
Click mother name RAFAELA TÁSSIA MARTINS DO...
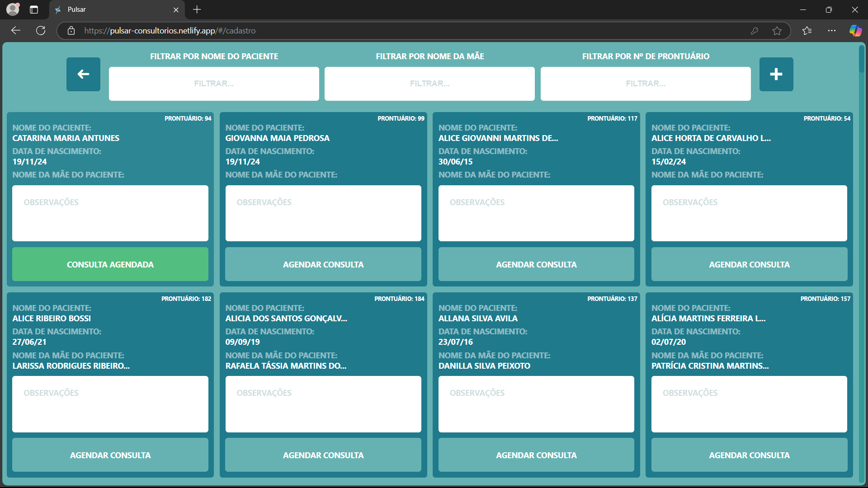pos(286,366)
